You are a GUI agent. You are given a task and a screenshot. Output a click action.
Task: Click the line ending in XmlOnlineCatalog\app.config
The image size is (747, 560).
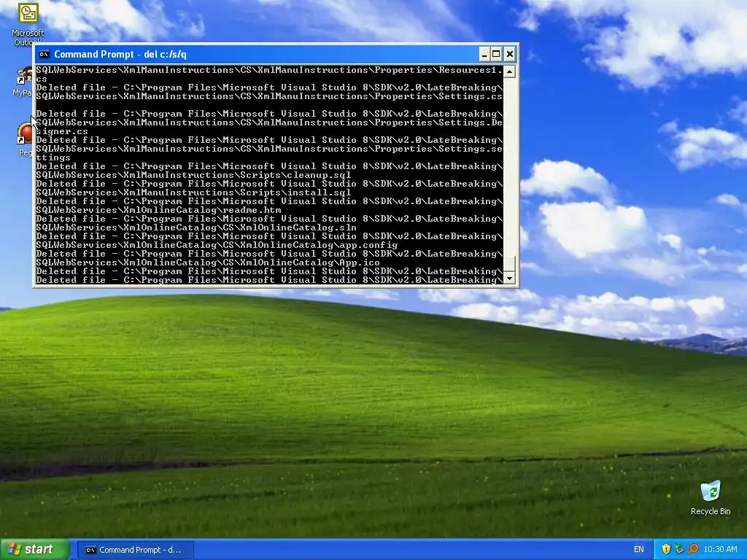[217, 245]
